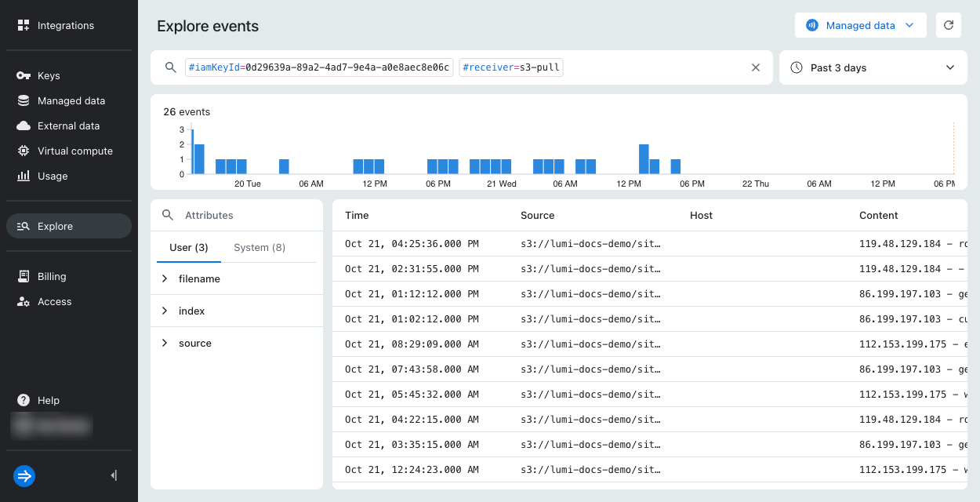Open Help question mark icon
Viewport: 980px width, 502px height.
click(x=24, y=400)
